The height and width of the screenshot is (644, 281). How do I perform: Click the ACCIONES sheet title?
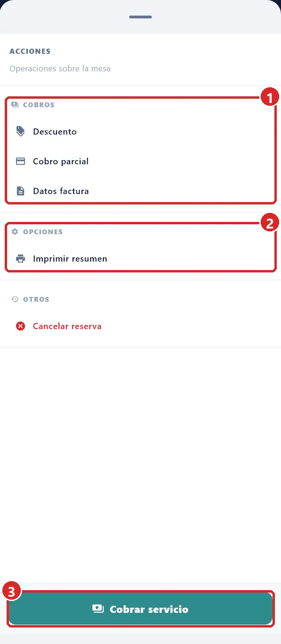coord(30,51)
